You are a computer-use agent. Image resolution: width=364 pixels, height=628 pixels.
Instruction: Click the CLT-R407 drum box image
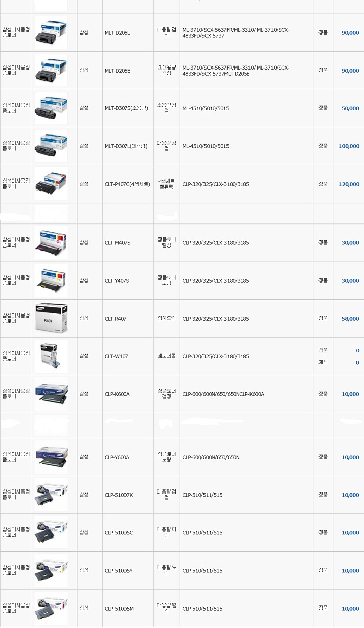click(x=51, y=318)
